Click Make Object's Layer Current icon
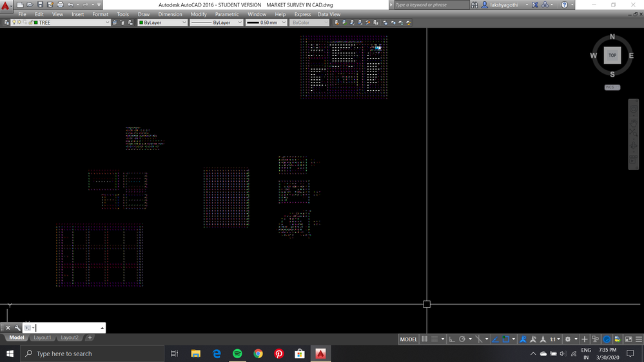Image resolution: width=644 pixels, height=362 pixels. tap(115, 23)
